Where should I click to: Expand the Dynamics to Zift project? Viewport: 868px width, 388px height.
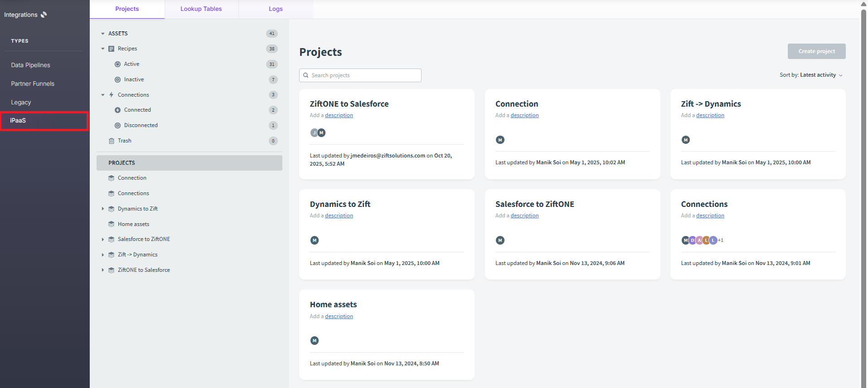coord(103,209)
